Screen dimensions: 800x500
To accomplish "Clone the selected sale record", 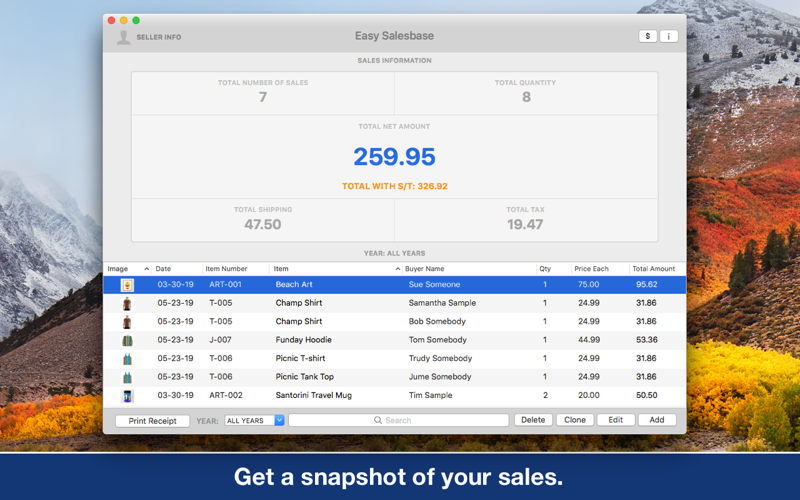I will coord(575,420).
